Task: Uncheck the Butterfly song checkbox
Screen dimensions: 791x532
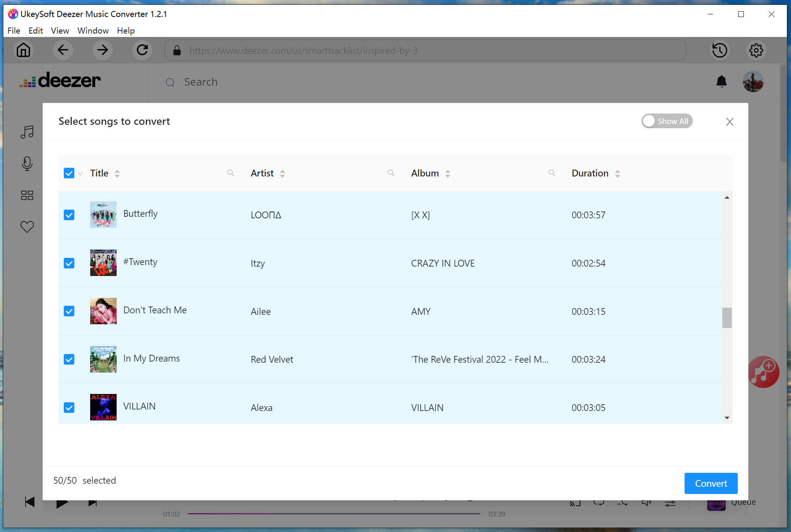Action: point(69,215)
